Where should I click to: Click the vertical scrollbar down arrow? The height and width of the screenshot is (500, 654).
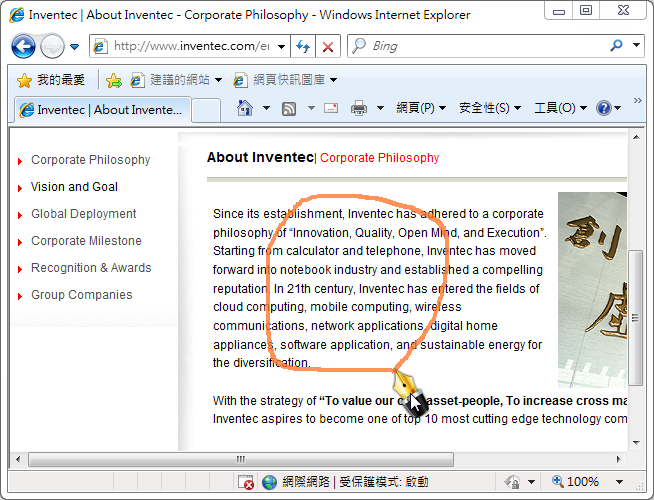coord(636,443)
